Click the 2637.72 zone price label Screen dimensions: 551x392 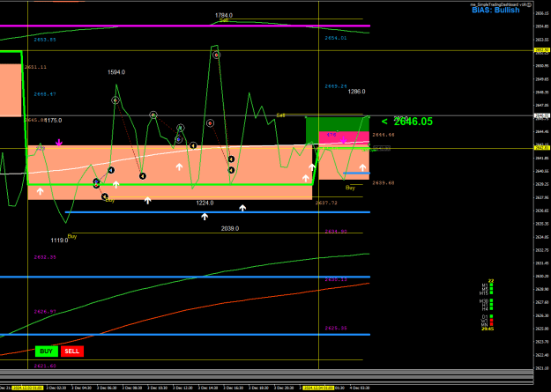point(326,203)
